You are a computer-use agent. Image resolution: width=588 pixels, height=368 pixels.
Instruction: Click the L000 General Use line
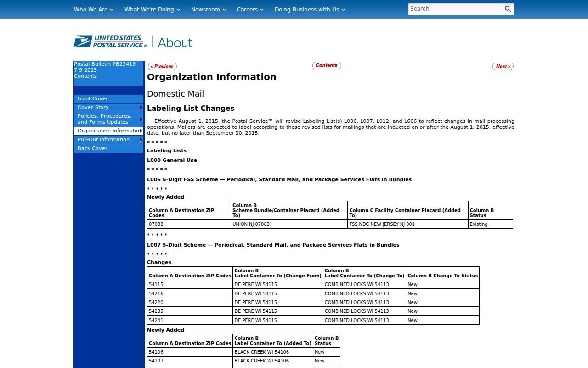point(172,160)
